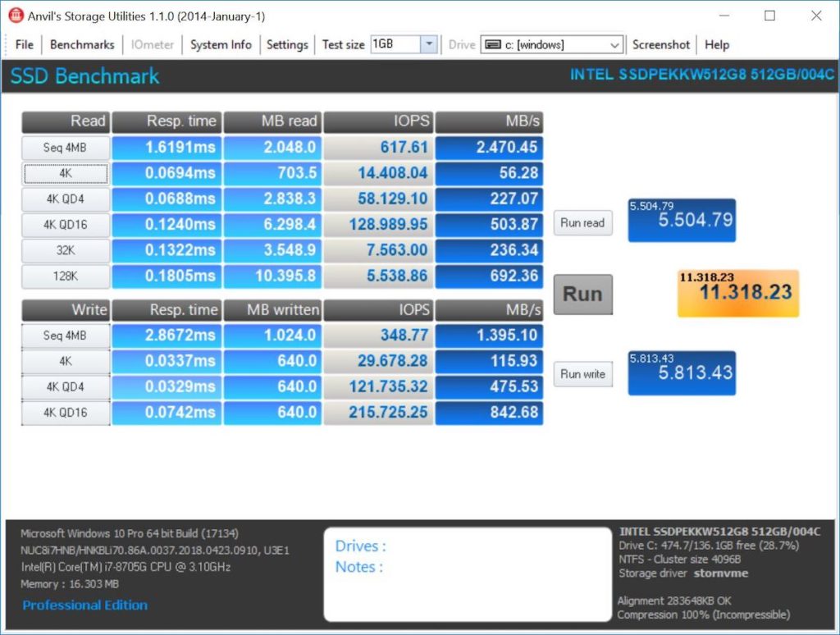
Task: Click the read 4K QD16 test button
Action: pyautogui.click(x=66, y=225)
